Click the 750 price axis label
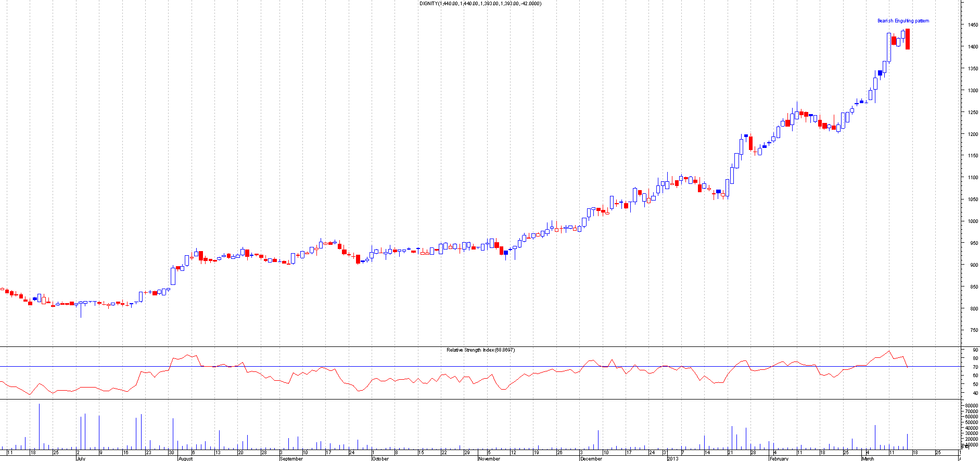The image size is (980, 461). (972, 330)
